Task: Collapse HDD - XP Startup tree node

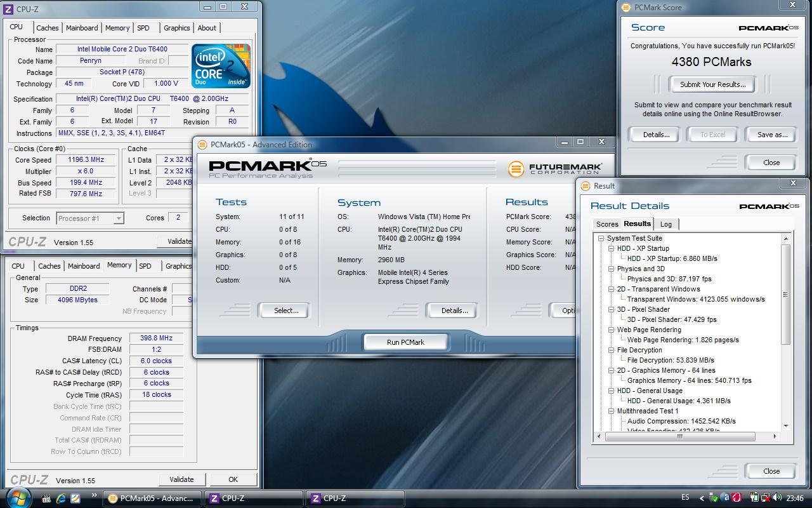Action: click(x=611, y=248)
